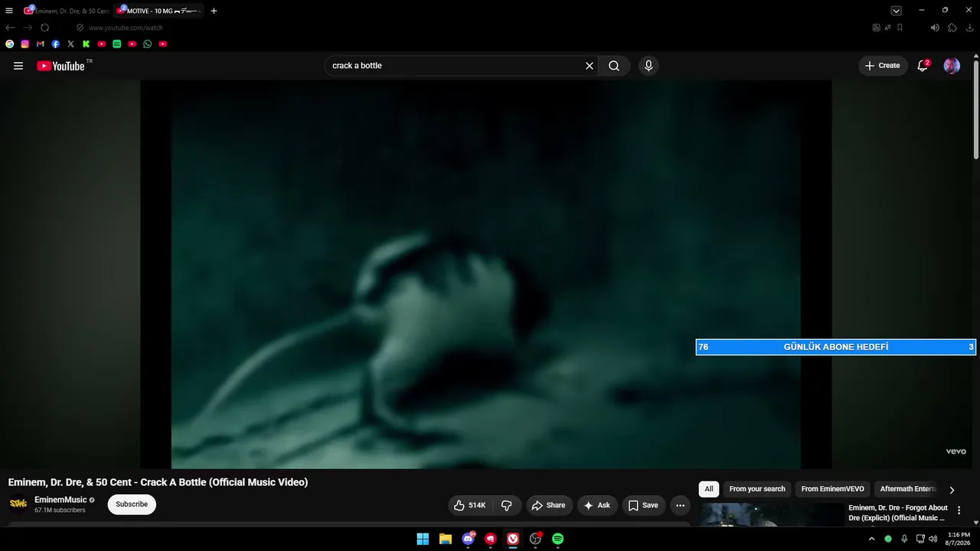Open a new browser tab
This screenshot has width=980, height=551.
pos(214,11)
